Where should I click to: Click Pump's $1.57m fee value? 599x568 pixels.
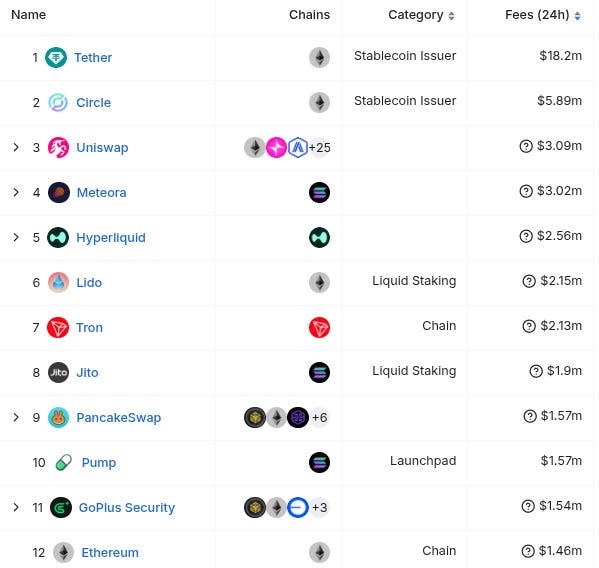click(561, 461)
